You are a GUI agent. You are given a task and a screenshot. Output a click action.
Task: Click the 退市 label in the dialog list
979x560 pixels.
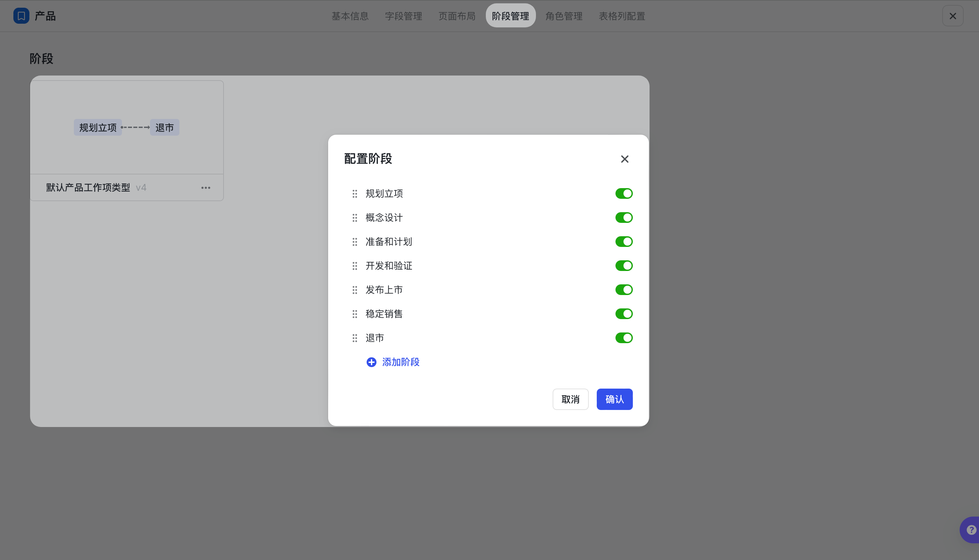pos(375,338)
